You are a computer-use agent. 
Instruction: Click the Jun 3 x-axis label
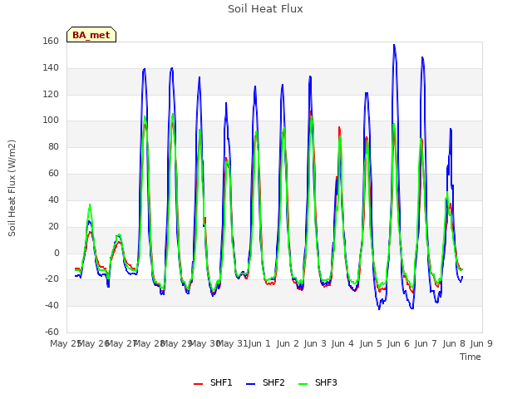click(315, 343)
